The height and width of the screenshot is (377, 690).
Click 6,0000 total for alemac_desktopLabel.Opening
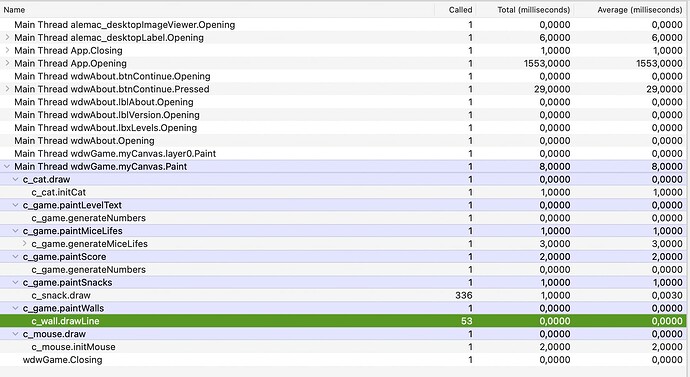pos(555,37)
